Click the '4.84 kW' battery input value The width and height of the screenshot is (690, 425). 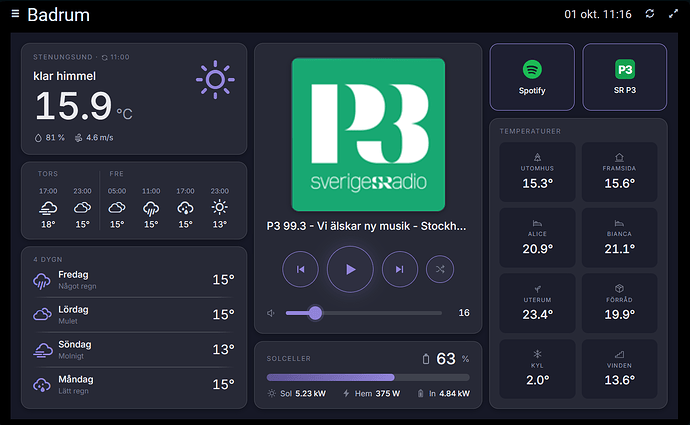click(x=454, y=393)
